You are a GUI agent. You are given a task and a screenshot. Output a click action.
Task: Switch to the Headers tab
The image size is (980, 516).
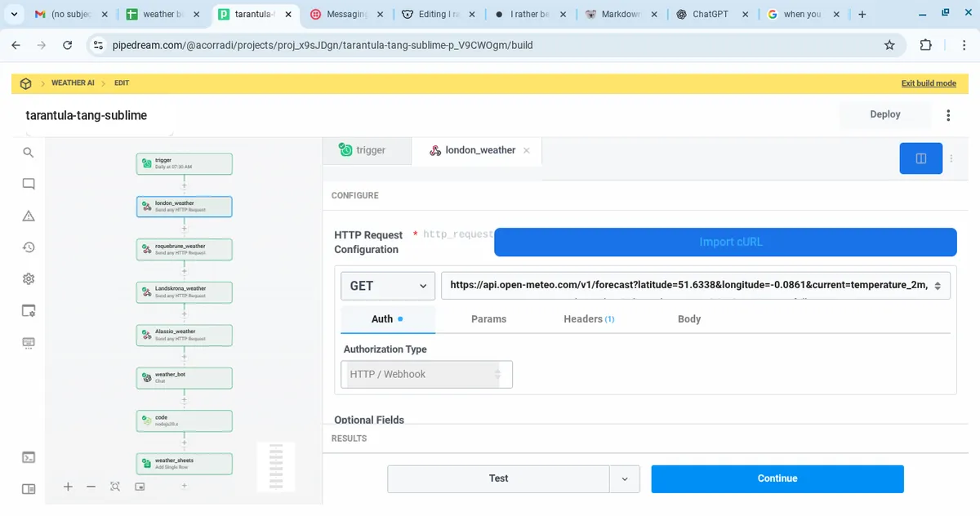click(x=588, y=319)
